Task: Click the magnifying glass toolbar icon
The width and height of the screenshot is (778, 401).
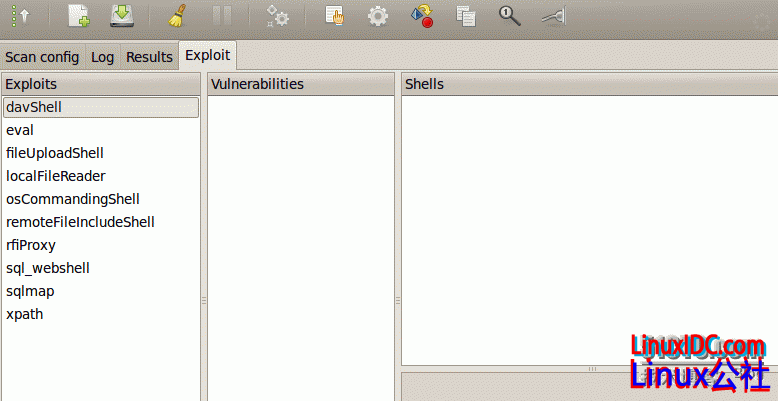Action: tap(510, 16)
